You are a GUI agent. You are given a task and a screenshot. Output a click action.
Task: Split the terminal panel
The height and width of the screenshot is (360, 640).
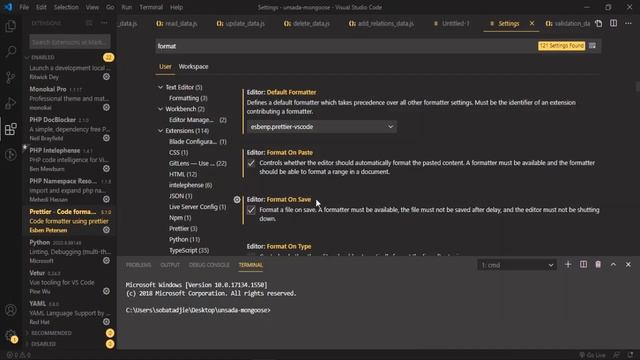coord(583,264)
